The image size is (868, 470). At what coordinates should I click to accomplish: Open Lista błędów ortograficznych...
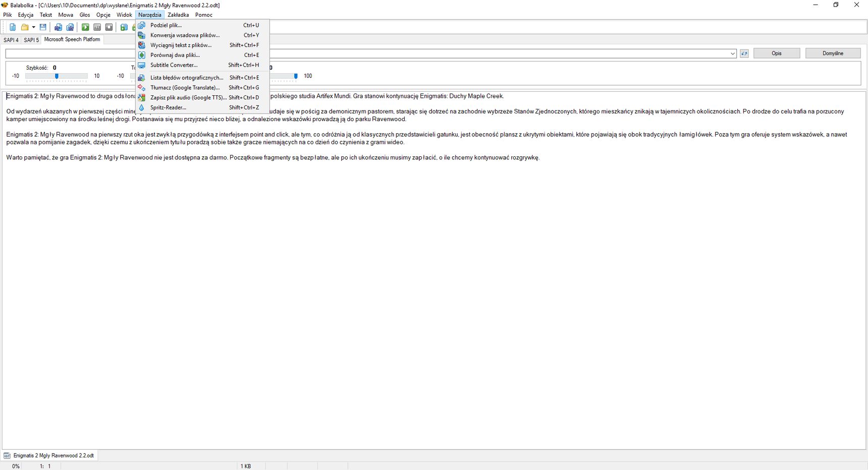coord(202,78)
